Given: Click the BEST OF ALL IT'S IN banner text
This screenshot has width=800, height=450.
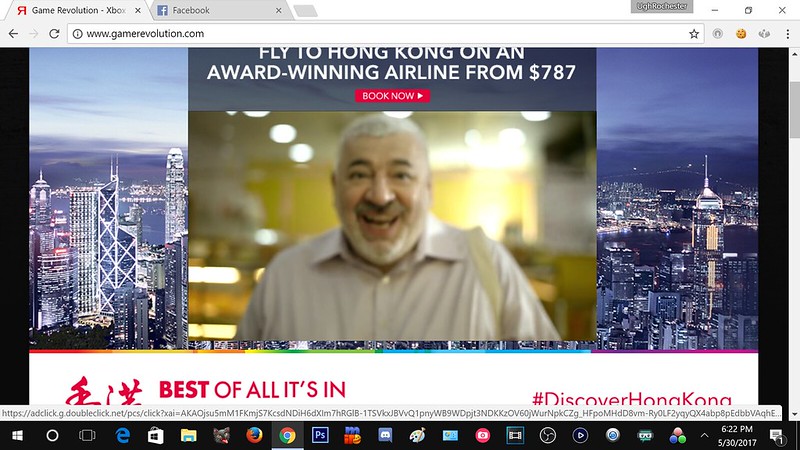Looking at the screenshot, I should coord(252,389).
